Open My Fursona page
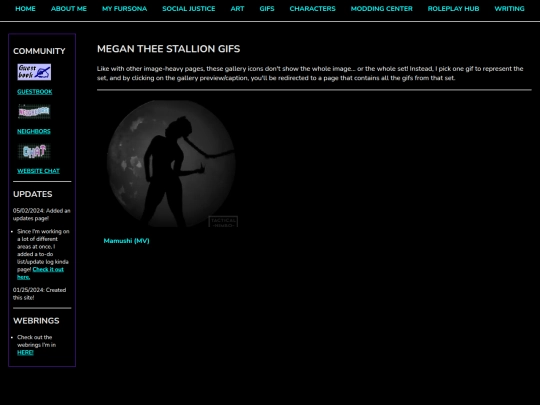Image resolution: width=540 pixels, height=405 pixels. click(x=124, y=9)
